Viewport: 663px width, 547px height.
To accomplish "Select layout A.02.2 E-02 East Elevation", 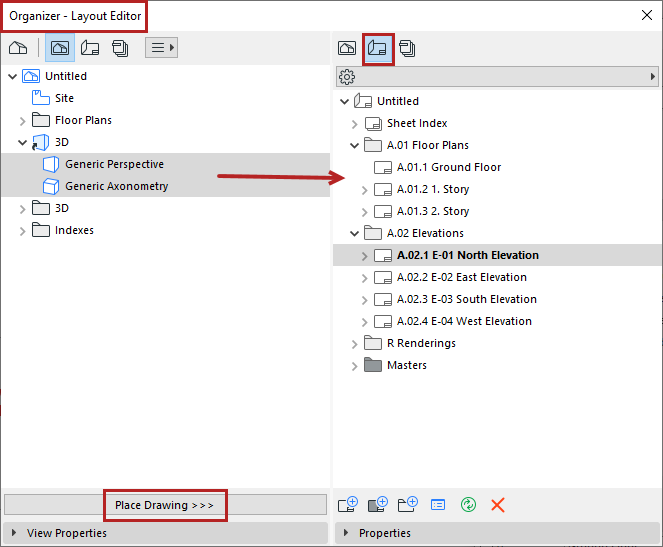I will point(462,277).
